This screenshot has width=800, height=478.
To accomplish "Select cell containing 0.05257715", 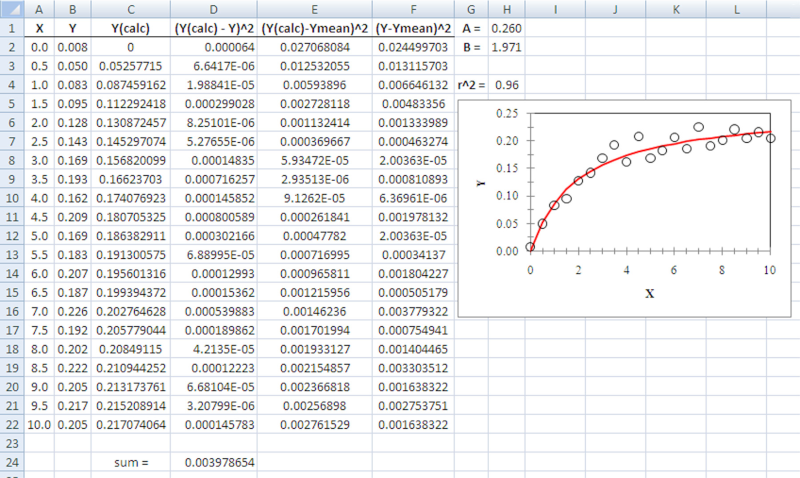I will click(x=131, y=66).
